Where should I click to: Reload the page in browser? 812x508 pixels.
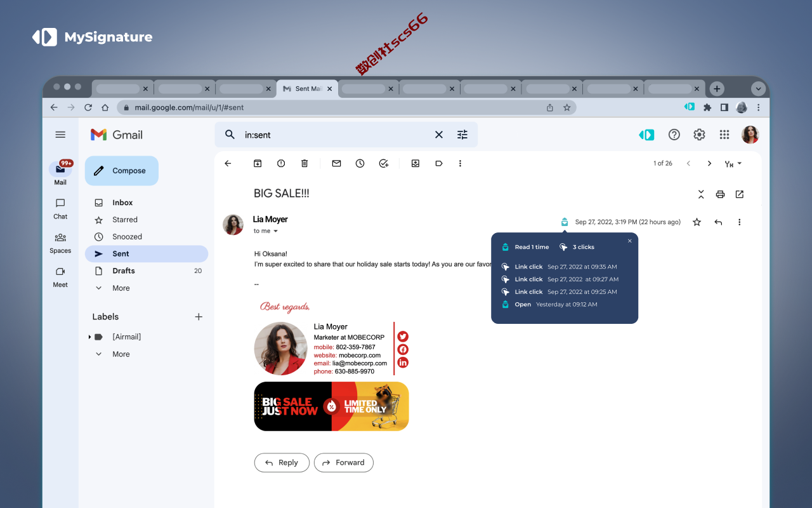coord(88,107)
